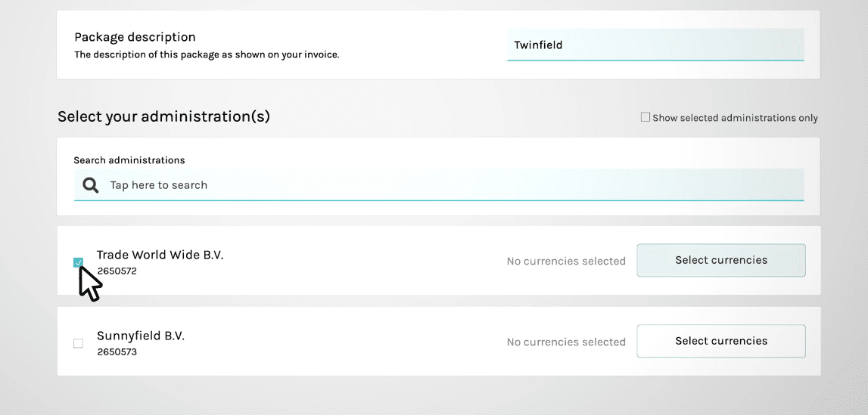The width and height of the screenshot is (868, 415).
Task: Click the Sunnyfield B.V. administration name
Action: click(141, 336)
